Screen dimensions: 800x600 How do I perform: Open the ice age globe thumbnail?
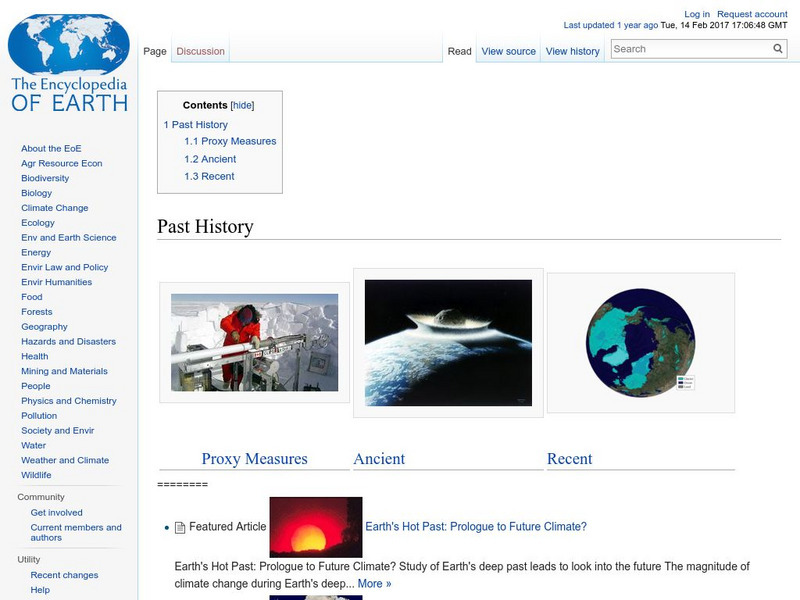point(641,343)
